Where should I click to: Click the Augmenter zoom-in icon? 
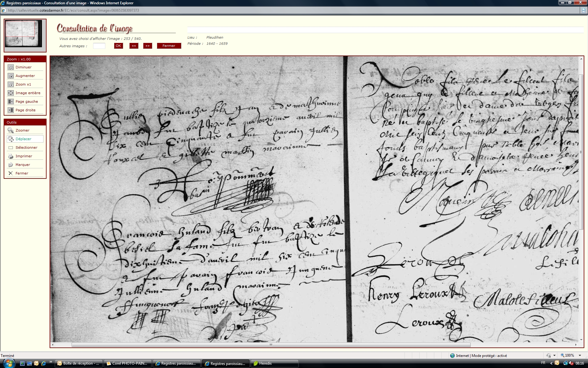click(11, 76)
